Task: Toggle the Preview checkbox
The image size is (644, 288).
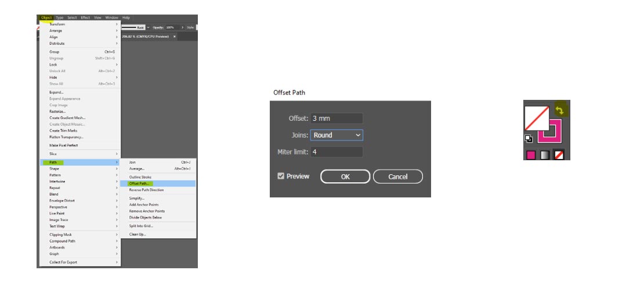Action: (x=281, y=177)
